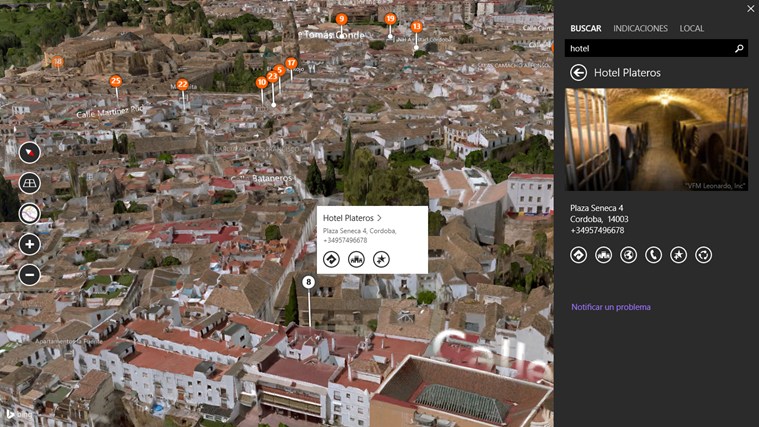Open the map style selector button

(x=30, y=214)
